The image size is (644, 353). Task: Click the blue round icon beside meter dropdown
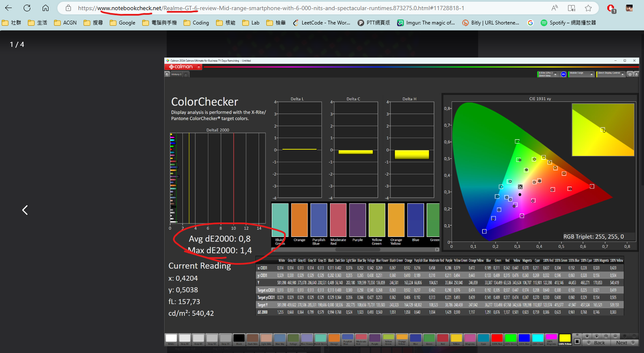point(563,74)
